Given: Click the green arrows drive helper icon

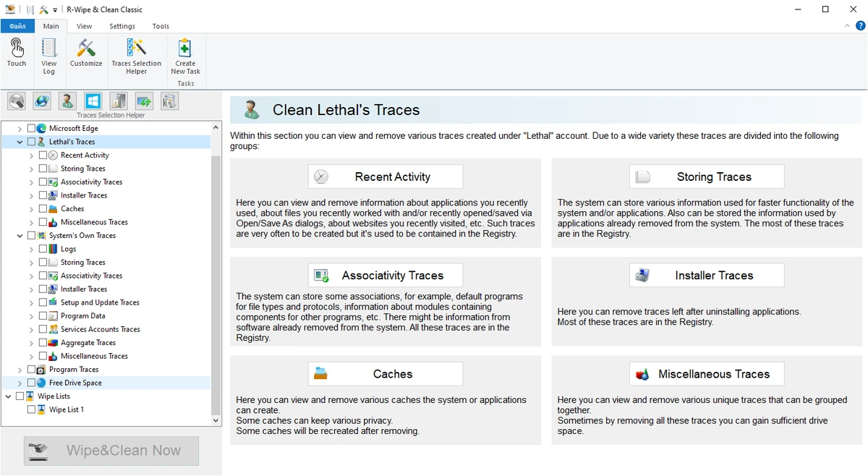Looking at the screenshot, I should pos(143,101).
